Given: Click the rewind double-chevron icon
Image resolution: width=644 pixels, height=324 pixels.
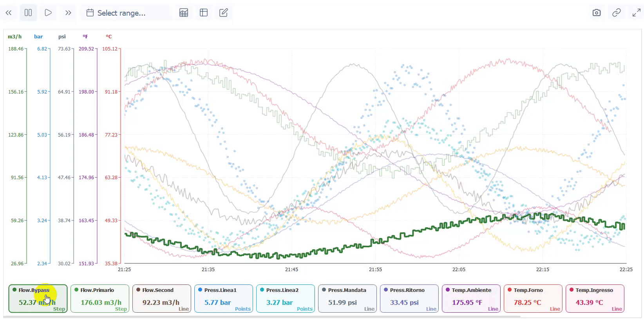Looking at the screenshot, I should click(9, 13).
